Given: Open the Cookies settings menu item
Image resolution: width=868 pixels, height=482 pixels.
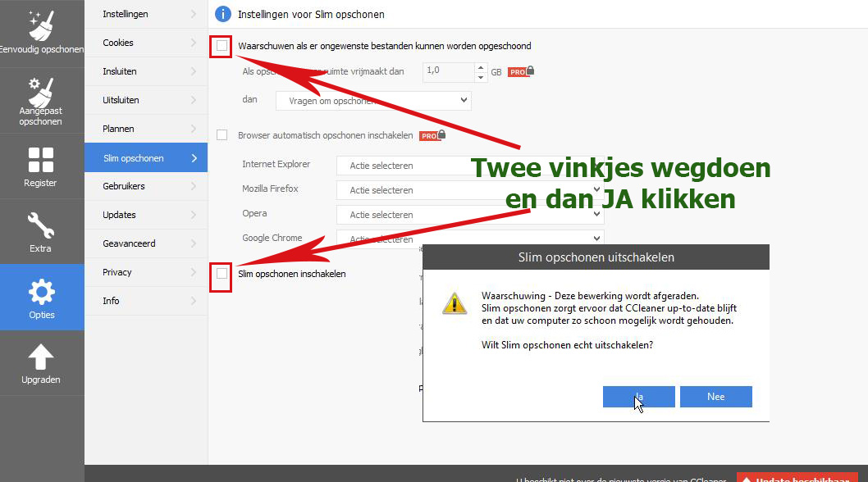Looking at the screenshot, I should pos(145,43).
